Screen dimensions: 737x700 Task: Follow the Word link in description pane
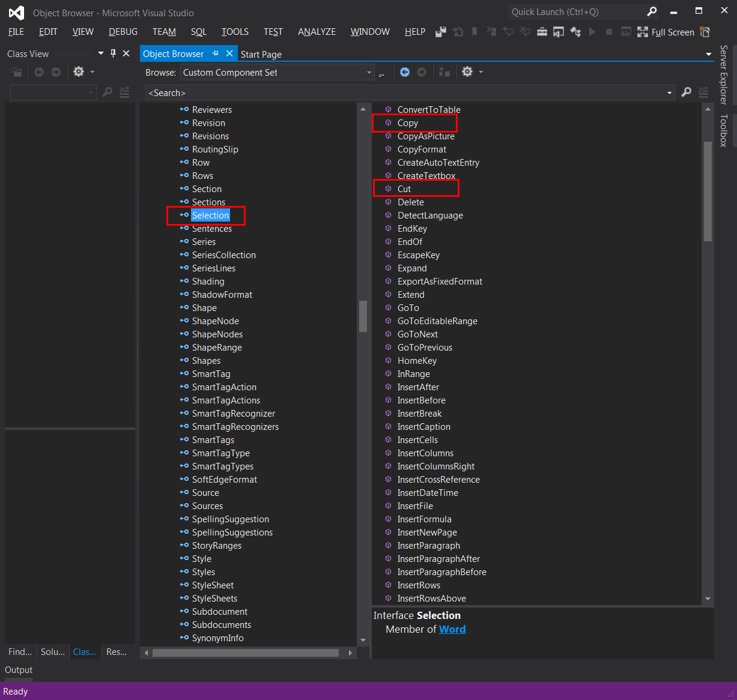452,629
